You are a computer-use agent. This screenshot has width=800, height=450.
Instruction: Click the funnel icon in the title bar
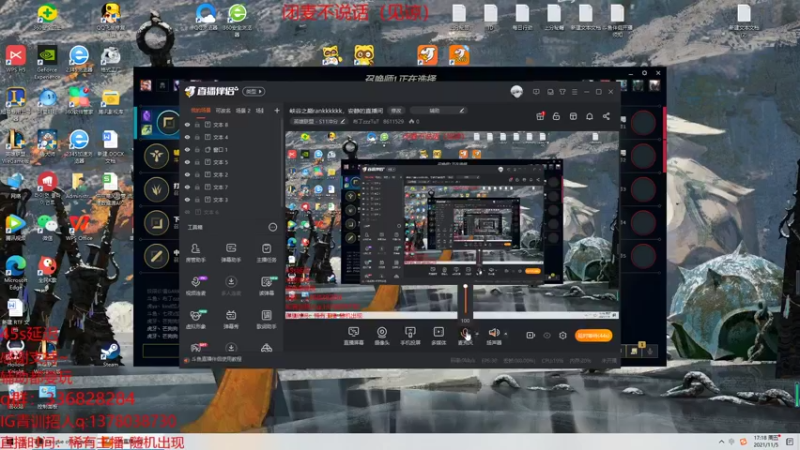[x=562, y=92]
